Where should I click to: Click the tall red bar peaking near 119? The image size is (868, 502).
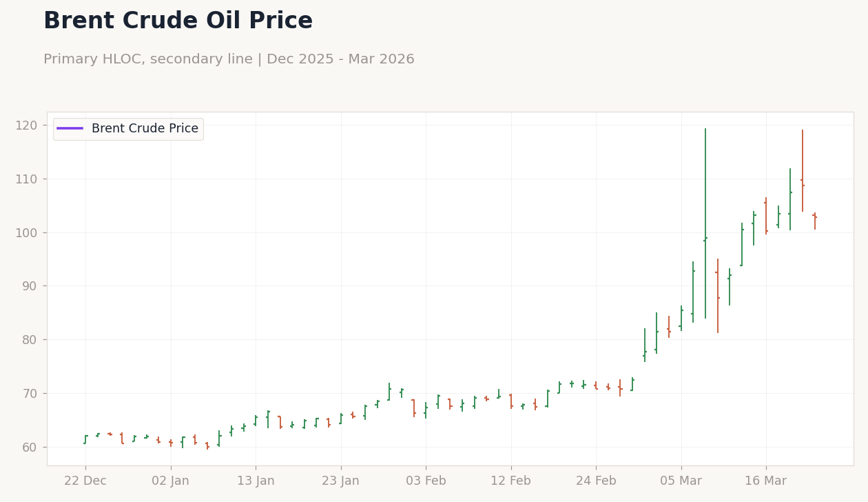(803, 171)
